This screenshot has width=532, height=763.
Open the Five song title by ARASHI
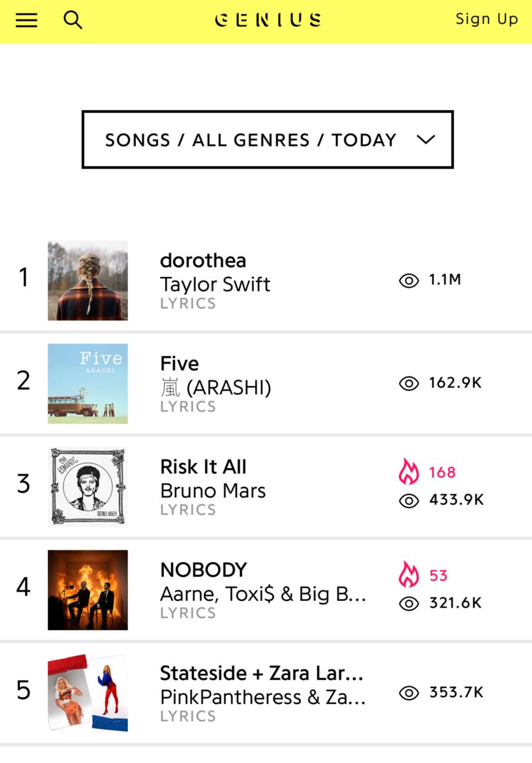[x=179, y=364]
